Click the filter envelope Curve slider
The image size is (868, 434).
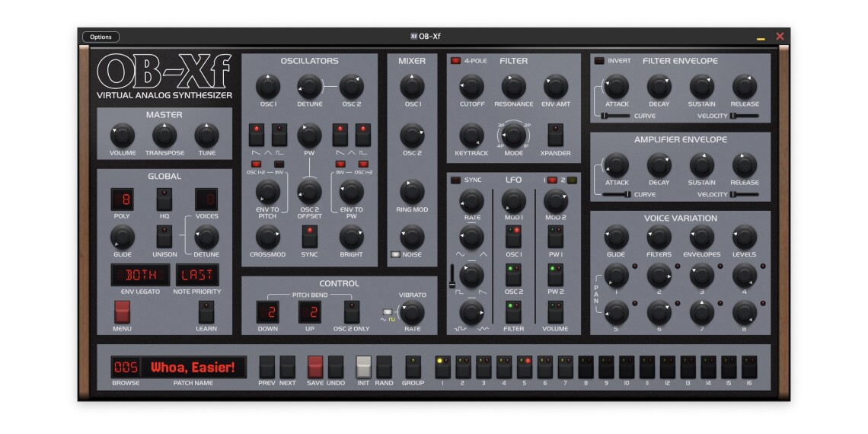(616, 116)
